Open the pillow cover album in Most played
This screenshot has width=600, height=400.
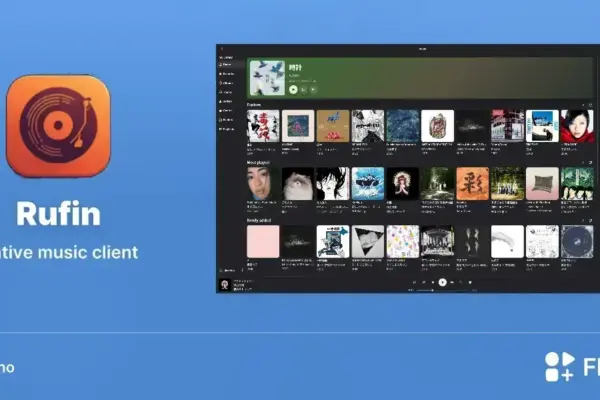(542, 183)
